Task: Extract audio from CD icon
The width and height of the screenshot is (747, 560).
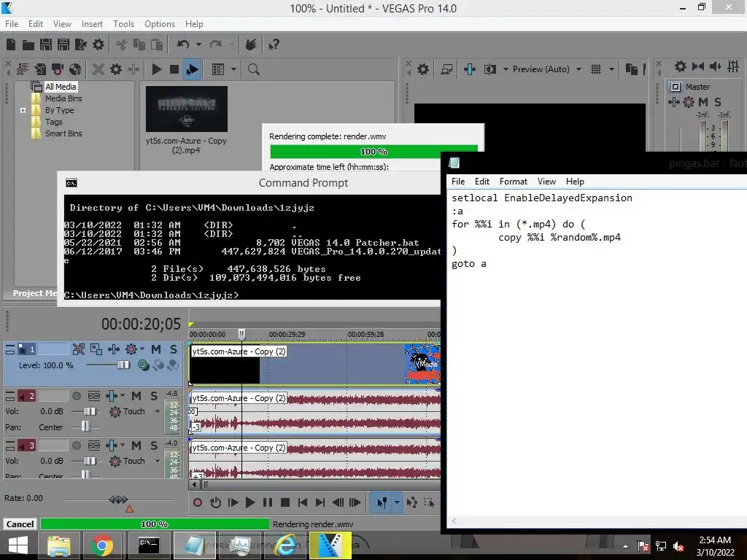Action: pos(75,69)
